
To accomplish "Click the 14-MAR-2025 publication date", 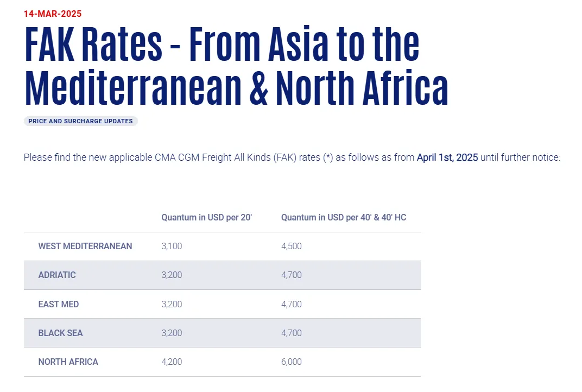I will 53,14.
